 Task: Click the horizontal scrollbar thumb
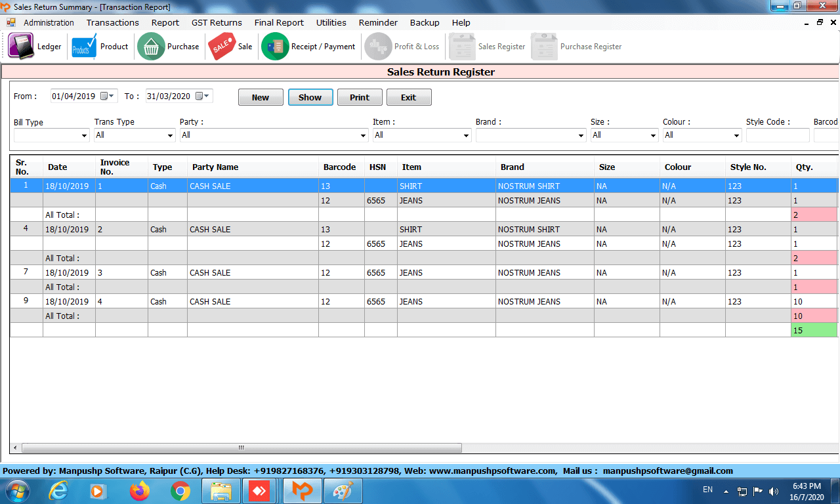click(241, 448)
